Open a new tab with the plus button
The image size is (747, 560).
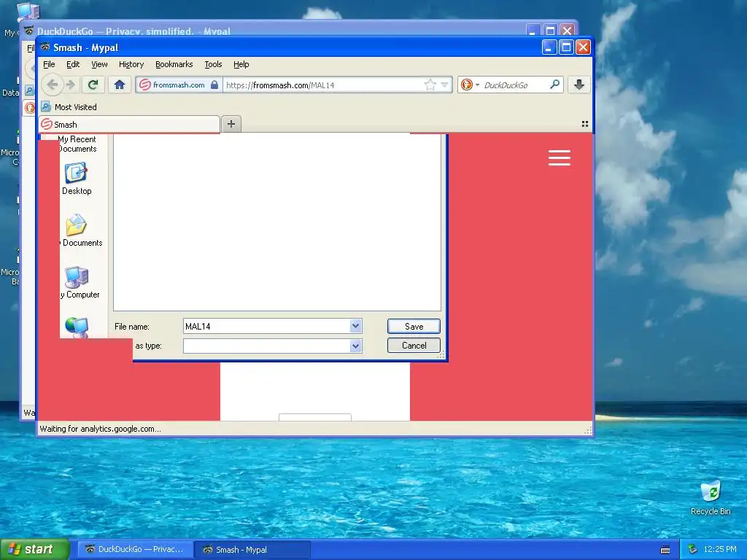click(x=231, y=124)
